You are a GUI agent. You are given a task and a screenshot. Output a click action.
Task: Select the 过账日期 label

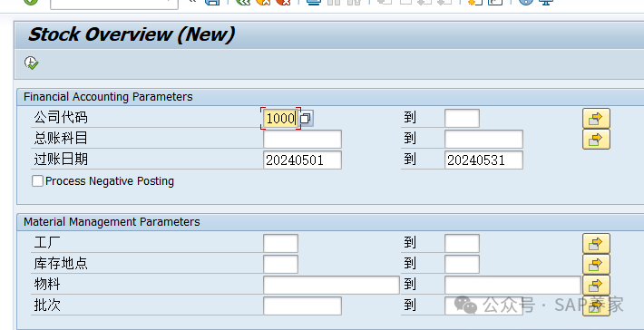[x=61, y=160]
